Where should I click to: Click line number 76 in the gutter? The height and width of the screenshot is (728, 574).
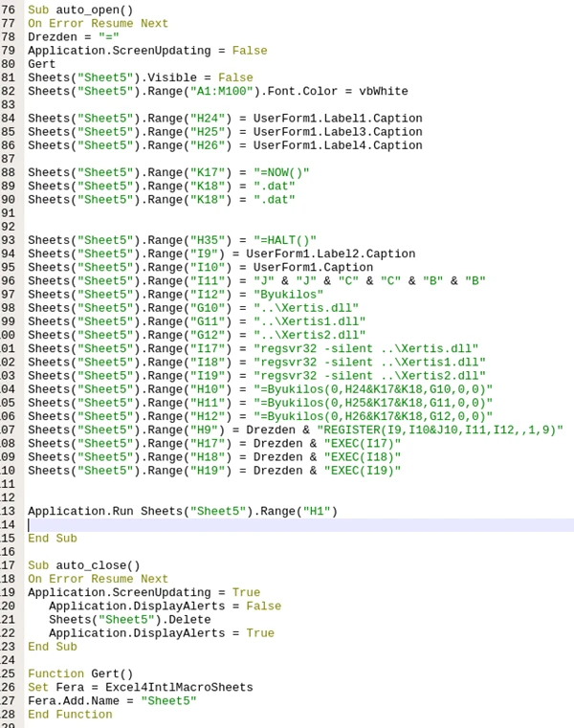(x=8, y=10)
